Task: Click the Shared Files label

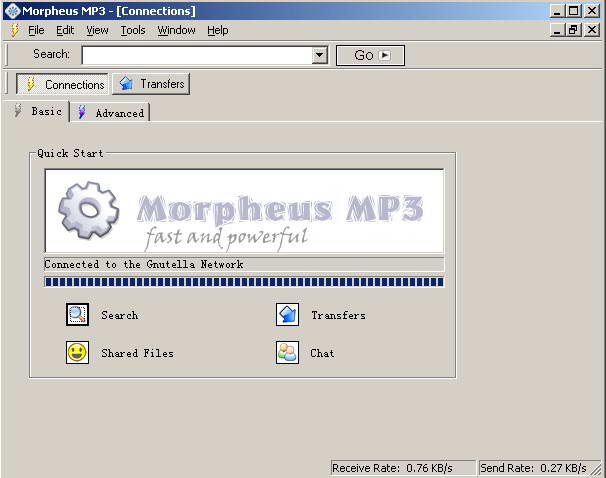Action: 138,353
